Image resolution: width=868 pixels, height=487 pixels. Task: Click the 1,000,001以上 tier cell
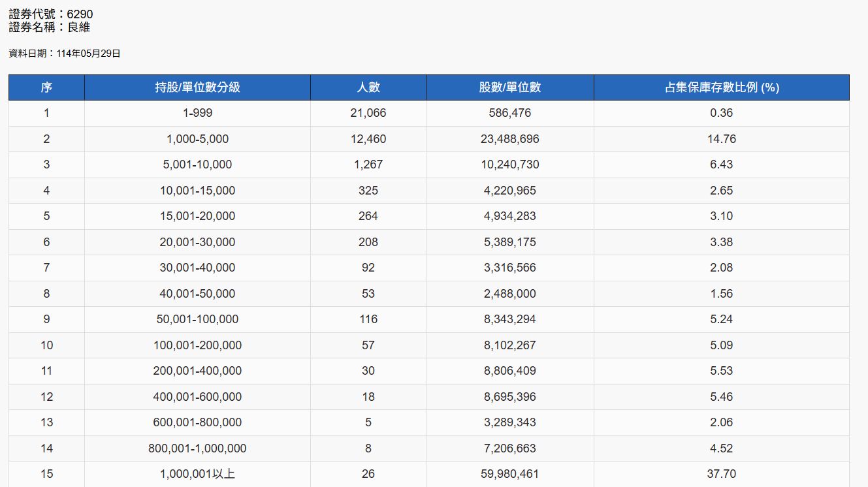tap(197, 474)
